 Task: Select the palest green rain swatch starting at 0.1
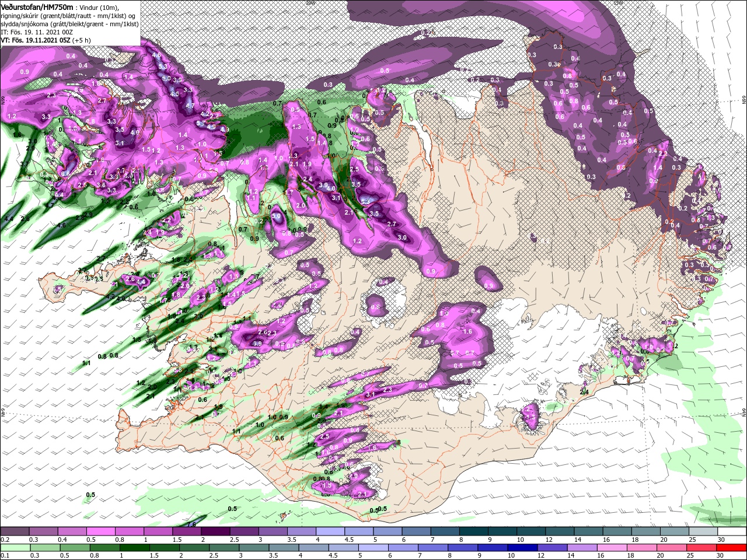click(15, 548)
